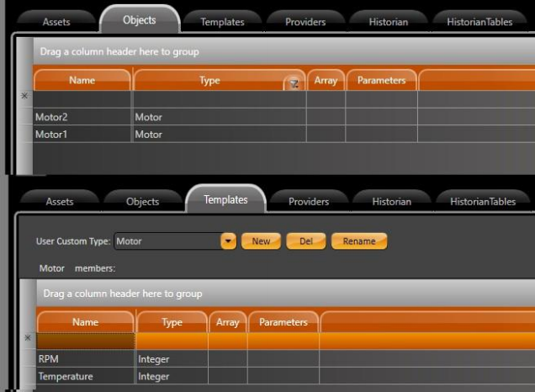535x392 pixels.
Task: Click the new-row asterisk marker in the Objects grid
Action: click(24, 97)
